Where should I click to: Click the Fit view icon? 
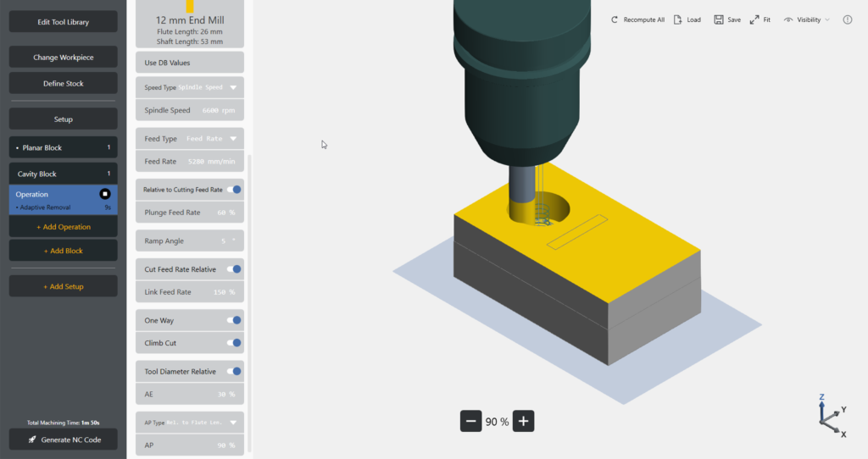tap(754, 19)
